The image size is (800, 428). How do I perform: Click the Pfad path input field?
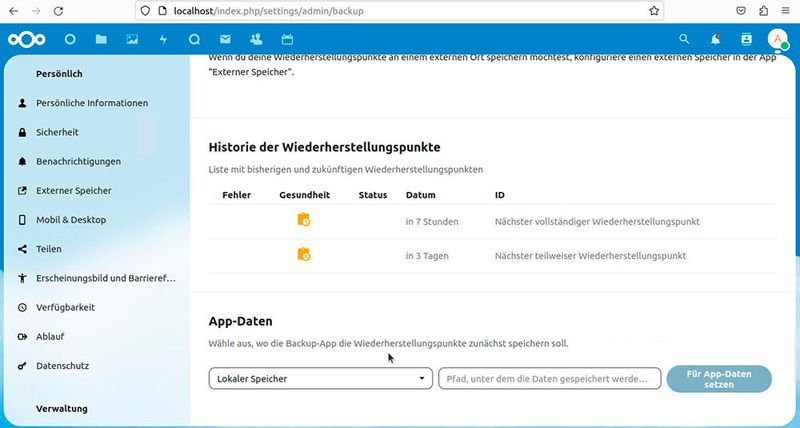549,379
